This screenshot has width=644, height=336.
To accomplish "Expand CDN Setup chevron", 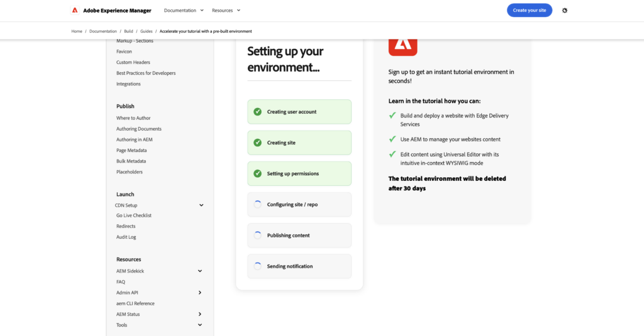I will tap(201, 205).
